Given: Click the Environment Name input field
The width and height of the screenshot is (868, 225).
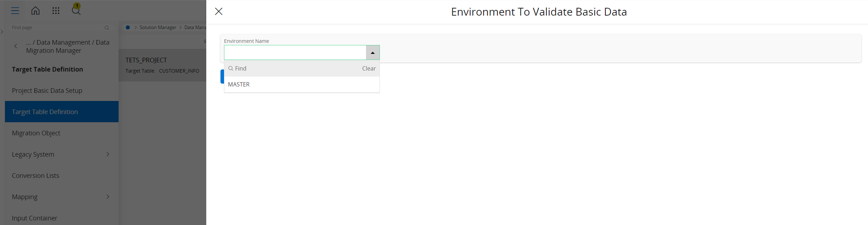Looking at the screenshot, I should tap(295, 52).
